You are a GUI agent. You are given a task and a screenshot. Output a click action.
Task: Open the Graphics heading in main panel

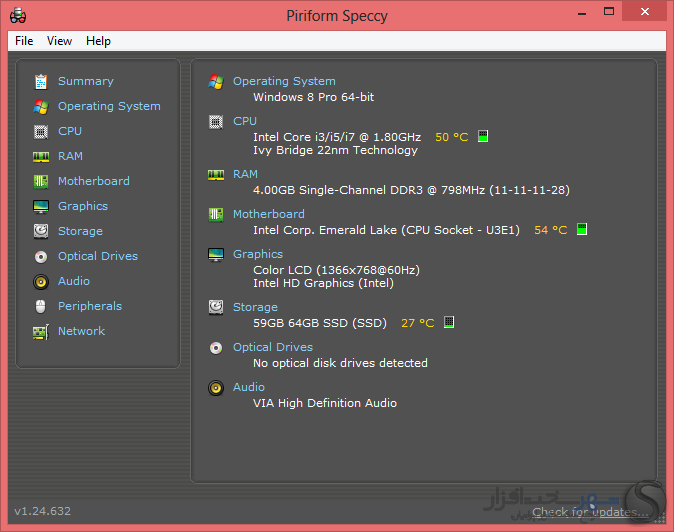tap(258, 254)
